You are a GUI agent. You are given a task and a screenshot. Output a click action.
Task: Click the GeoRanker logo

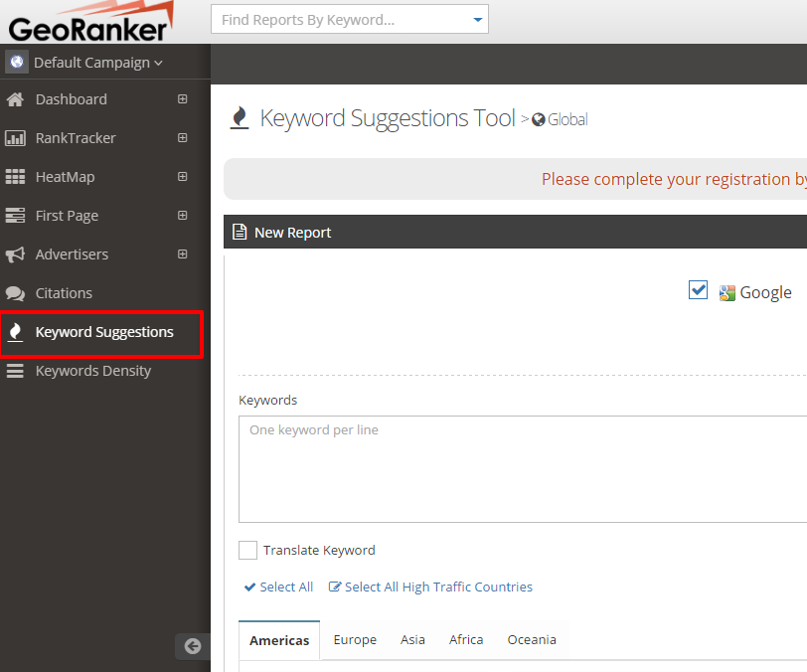point(90,23)
